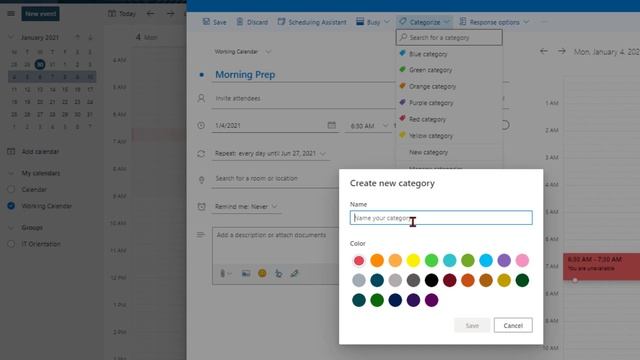Screen dimensions: 640x360
Task: Click the hamburger menu icon
Action: point(11,13)
